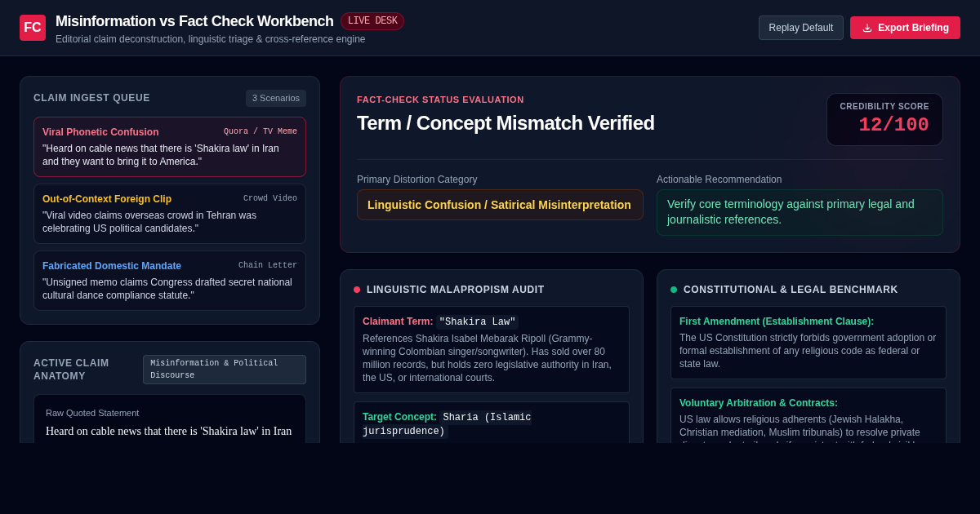Click the Claim Ingest Queue heading
Image resolution: width=980 pixels, height=514 pixels.
click(x=91, y=98)
